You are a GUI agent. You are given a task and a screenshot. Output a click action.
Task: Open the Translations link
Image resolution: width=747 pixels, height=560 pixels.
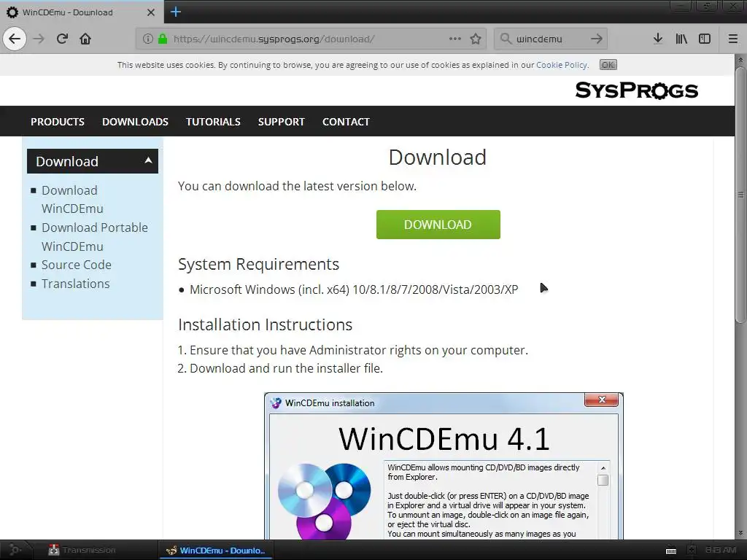[x=75, y=284]
